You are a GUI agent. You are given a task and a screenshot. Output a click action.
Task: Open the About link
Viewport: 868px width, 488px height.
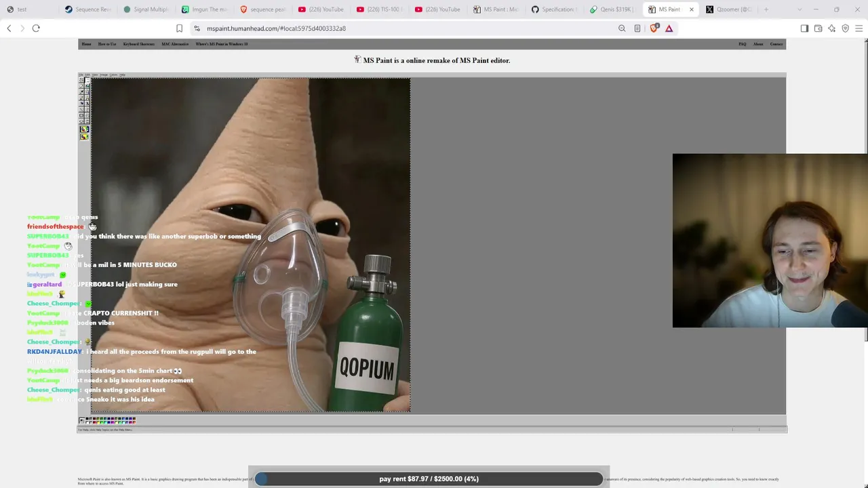(x=758, y=44)
